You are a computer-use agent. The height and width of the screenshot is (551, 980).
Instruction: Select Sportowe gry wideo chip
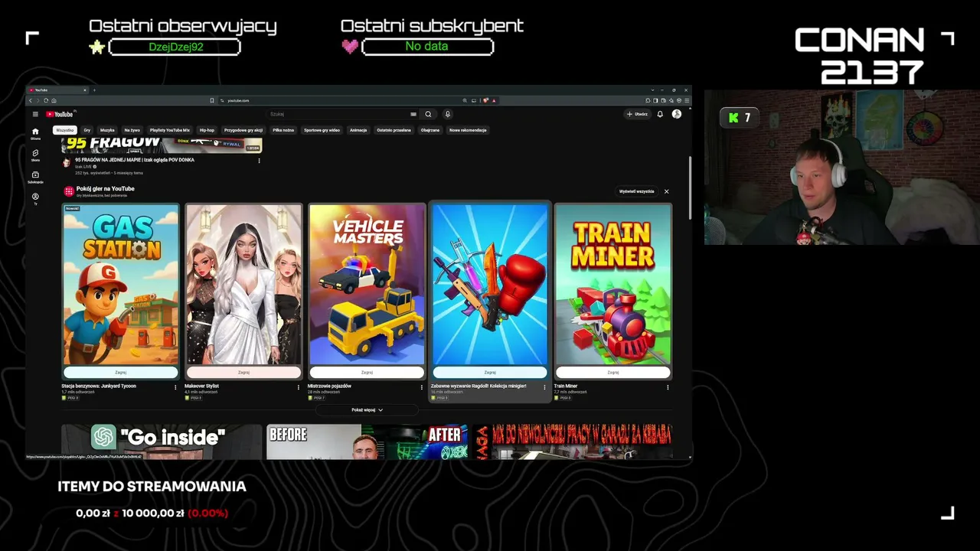click(x=322, y=130)
